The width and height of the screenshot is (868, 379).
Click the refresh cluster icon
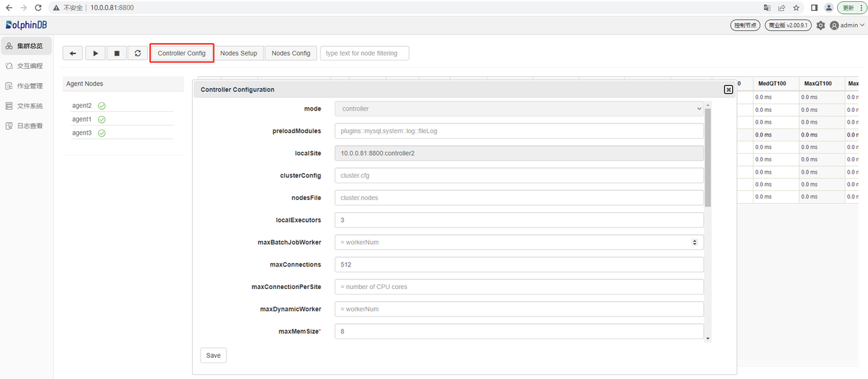137,54
